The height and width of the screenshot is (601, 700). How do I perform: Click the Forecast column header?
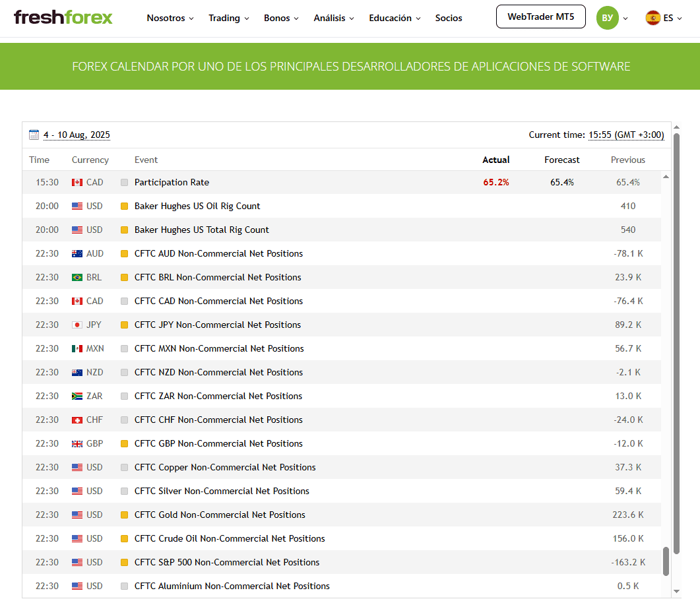pos(561,160)
